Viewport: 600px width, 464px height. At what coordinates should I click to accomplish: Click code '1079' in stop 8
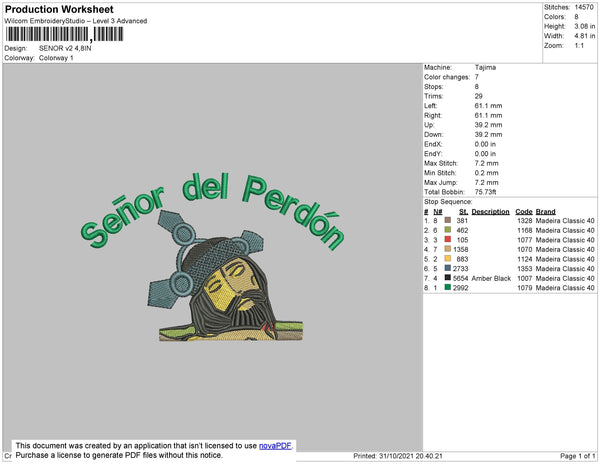click(x=525, y=288)
